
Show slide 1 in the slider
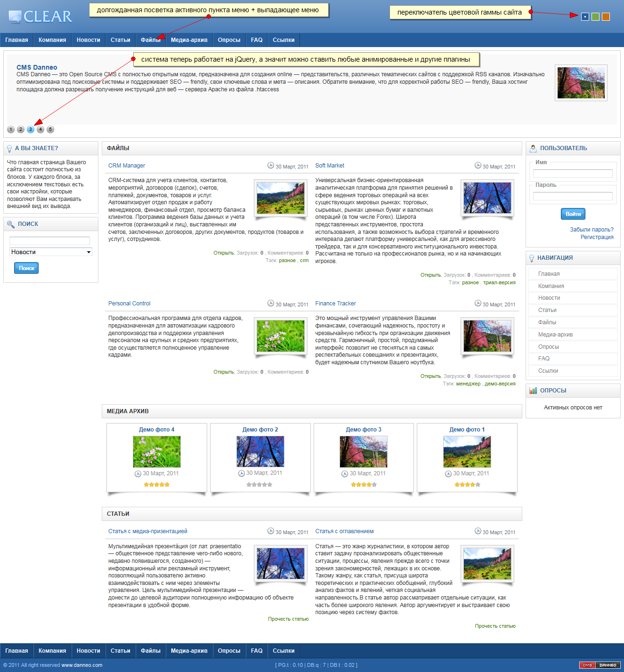coord(11,129)
